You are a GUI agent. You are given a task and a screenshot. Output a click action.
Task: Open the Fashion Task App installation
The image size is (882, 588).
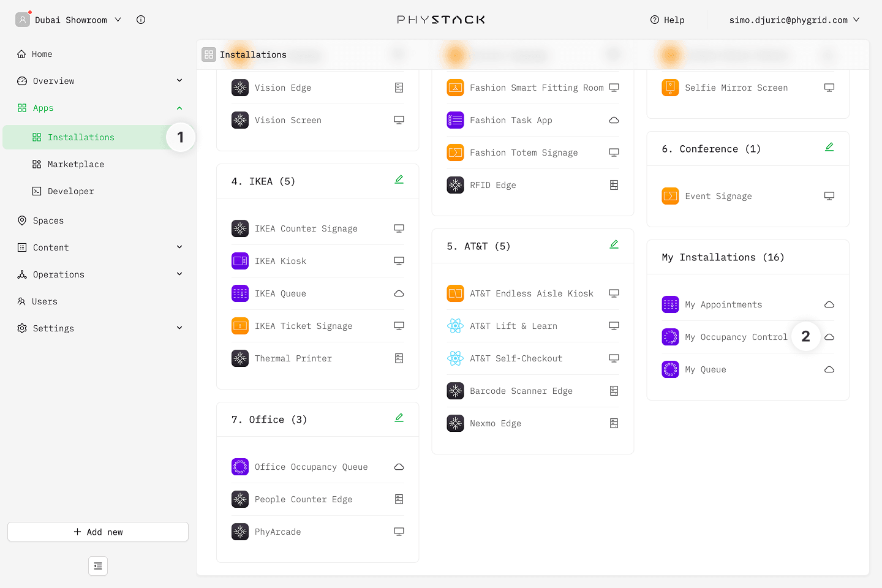511,120
